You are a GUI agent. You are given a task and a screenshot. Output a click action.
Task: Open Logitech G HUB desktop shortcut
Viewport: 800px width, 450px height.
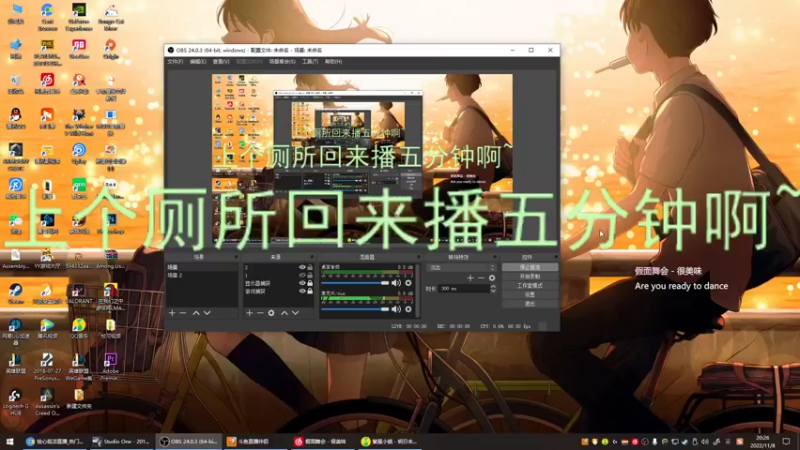pos(15,402)
